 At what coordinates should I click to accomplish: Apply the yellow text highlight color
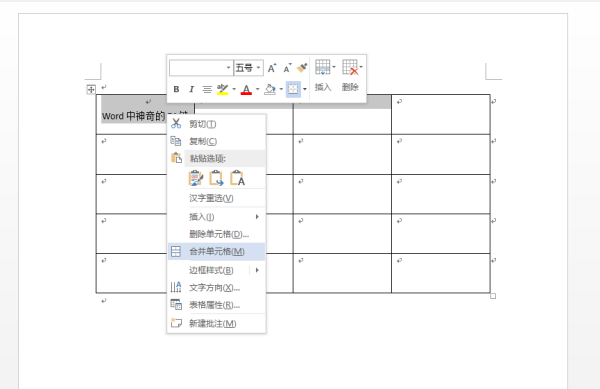222,90
